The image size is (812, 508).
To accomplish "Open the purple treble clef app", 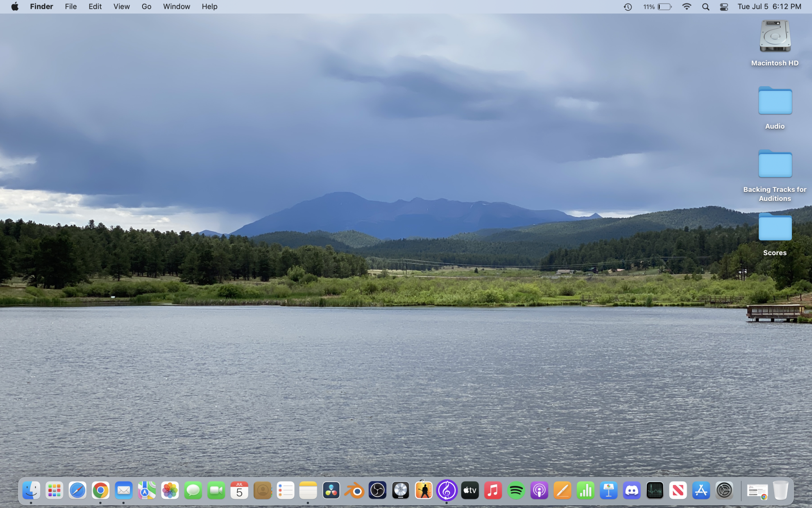I will pos(447,491).
